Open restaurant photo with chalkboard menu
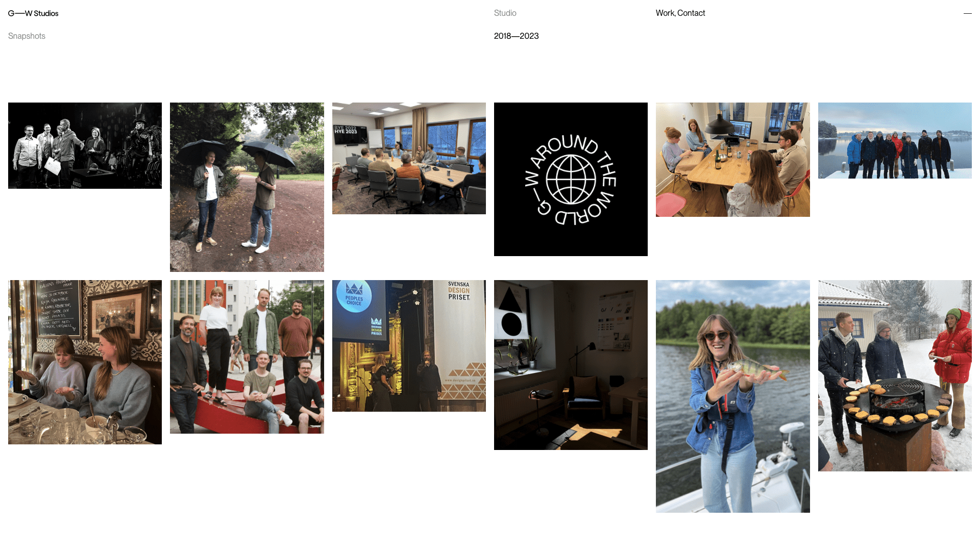Image resolution: width=980 pixels, height=551 pixels. click(85, 362)
